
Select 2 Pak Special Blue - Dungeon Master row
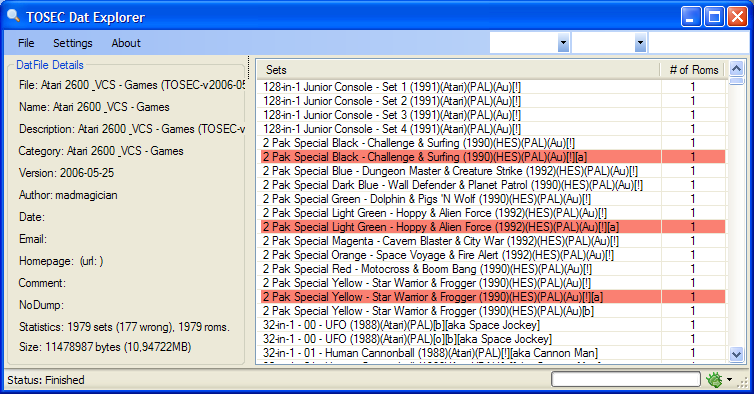coord(493,171)
